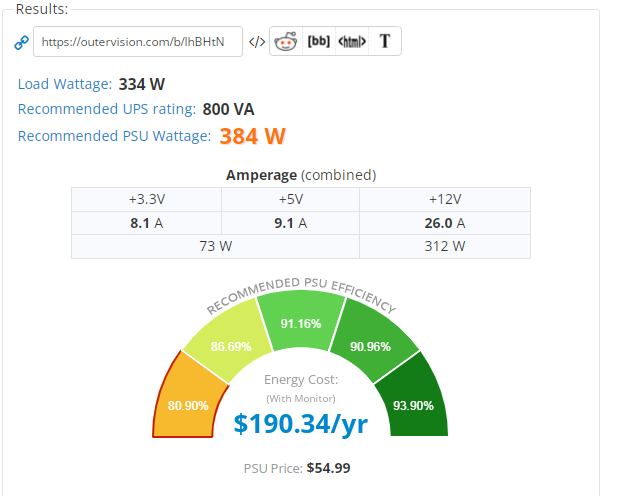Choose the HTML embed format icon
The width and height of the screenshot is (619, 496).
[352, 41]
